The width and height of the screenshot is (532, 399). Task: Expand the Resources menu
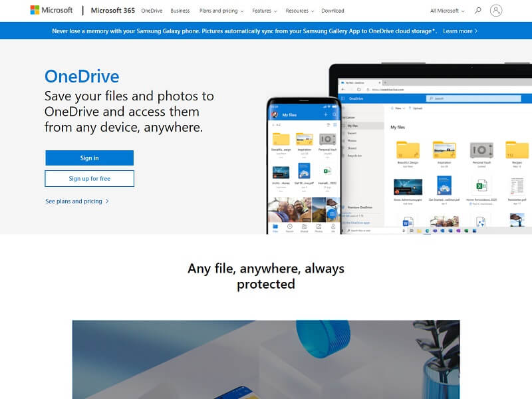300,11
